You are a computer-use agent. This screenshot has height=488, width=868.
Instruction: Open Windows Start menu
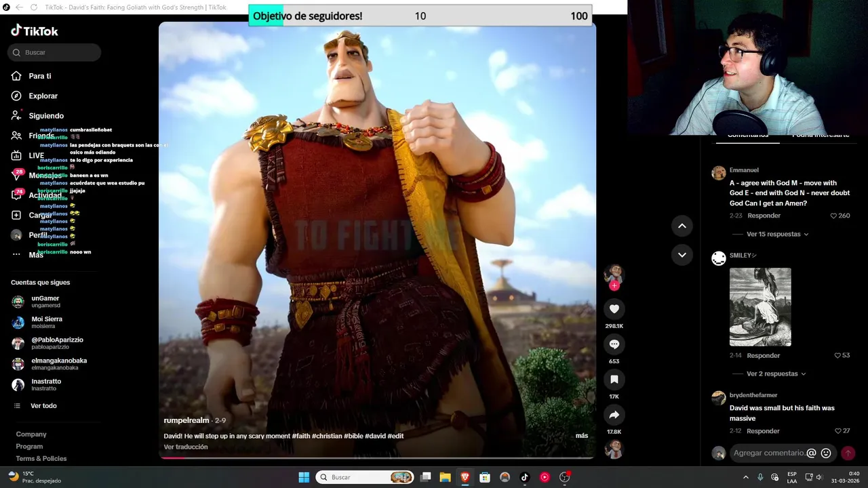[x=304, y=477]
